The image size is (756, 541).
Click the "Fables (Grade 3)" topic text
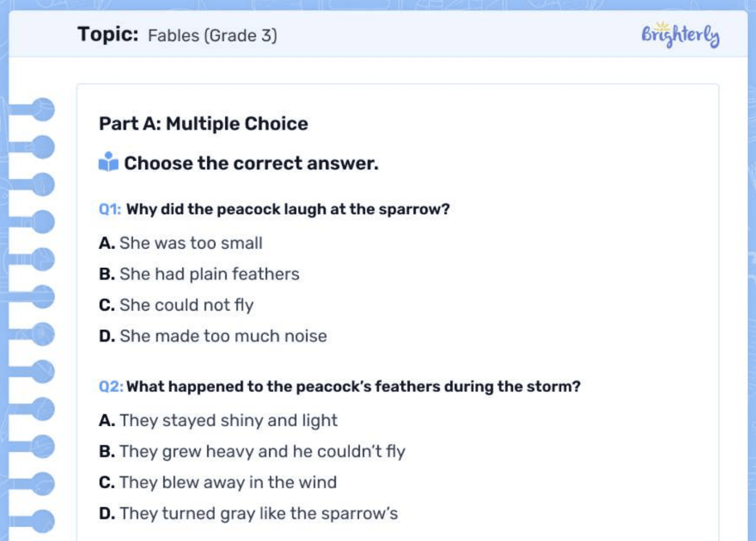tap(212, 36)
